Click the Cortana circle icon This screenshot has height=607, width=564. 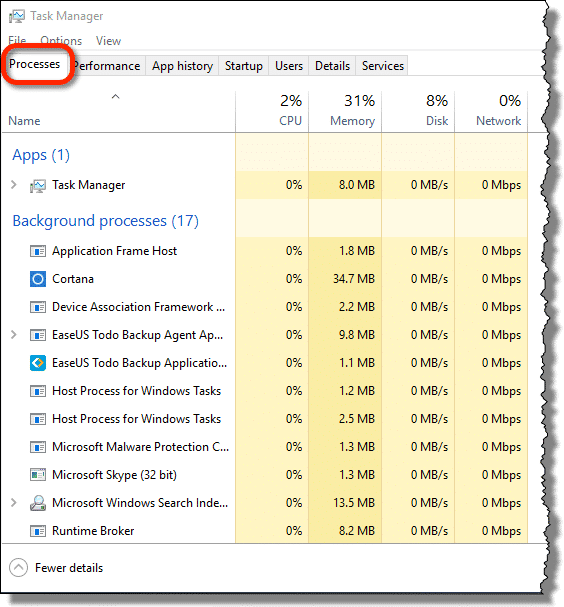[38, 279]
